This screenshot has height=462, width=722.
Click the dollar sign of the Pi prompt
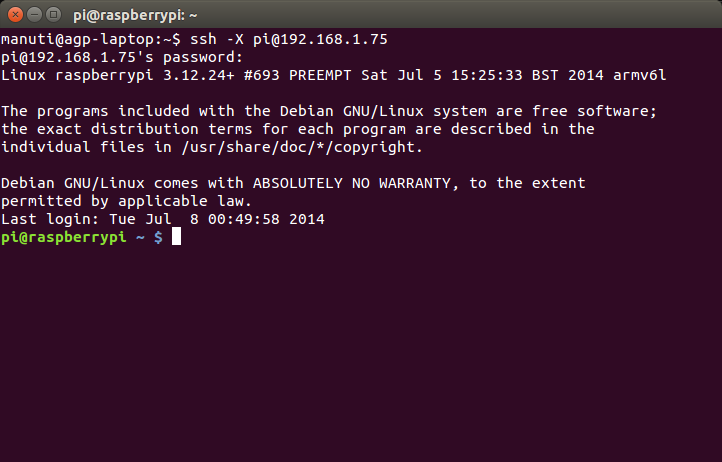158,237
